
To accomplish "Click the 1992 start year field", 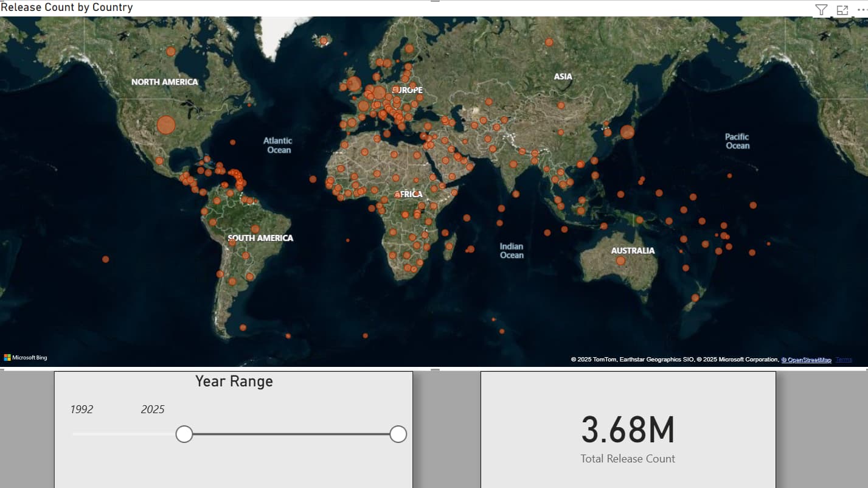I will pyautogui.click(x=82, y=410).
